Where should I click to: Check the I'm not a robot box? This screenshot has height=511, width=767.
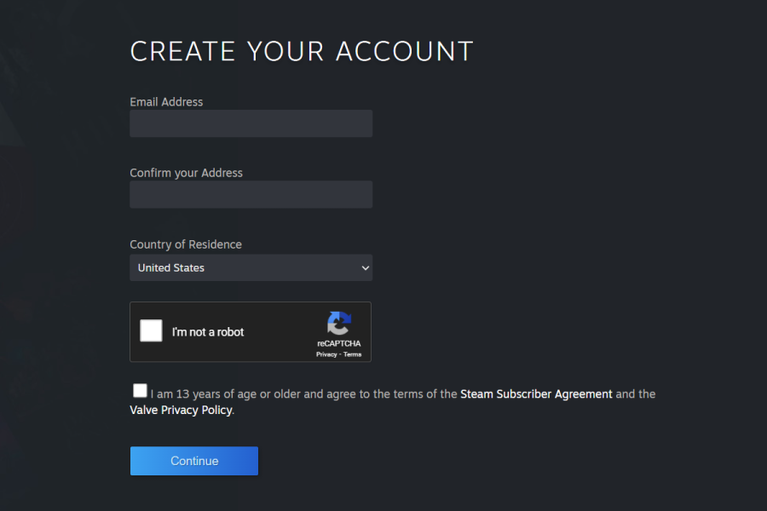151,331
